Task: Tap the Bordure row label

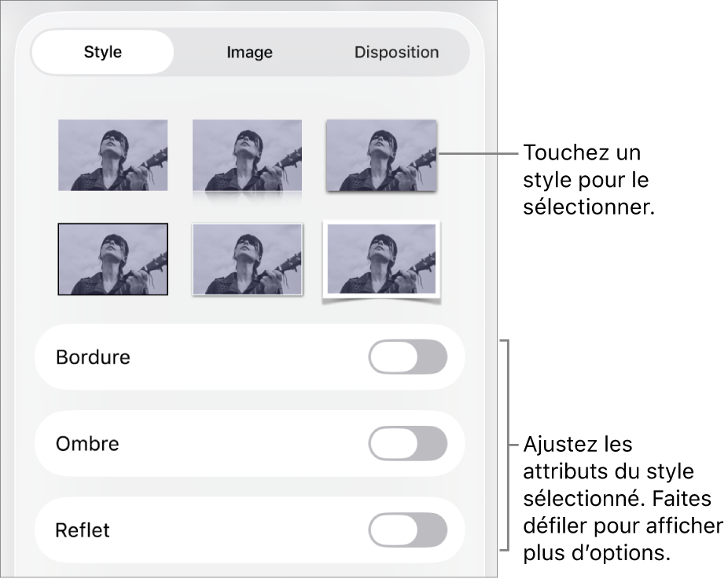Action: tap(93, 357)
